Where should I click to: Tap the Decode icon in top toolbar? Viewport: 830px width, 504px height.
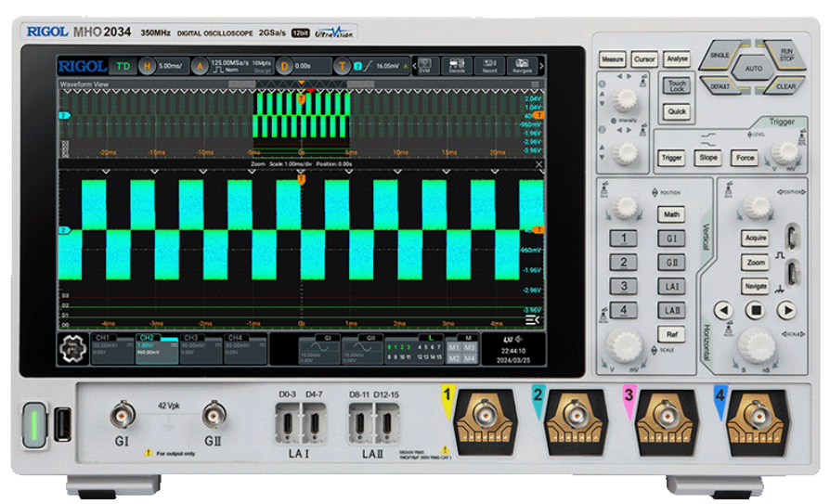(457, 66)
